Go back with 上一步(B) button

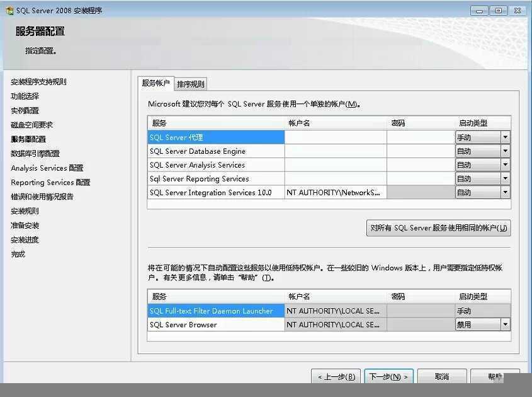(x=337, y=377)
